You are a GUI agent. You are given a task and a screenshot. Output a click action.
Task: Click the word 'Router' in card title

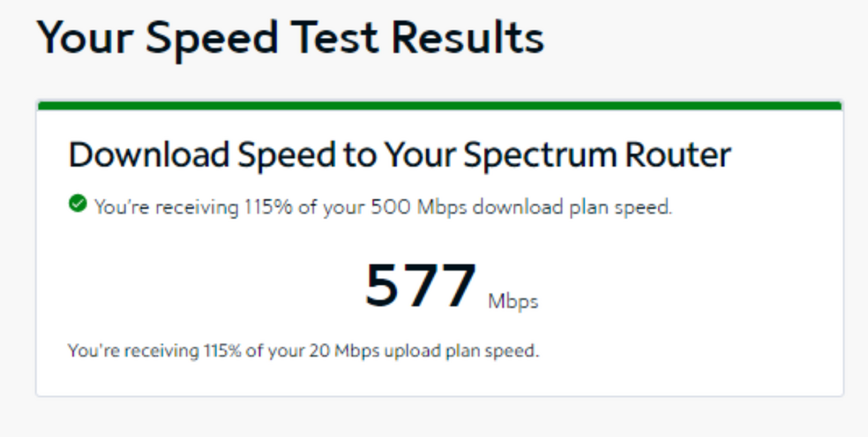click(x=678, y=154)
